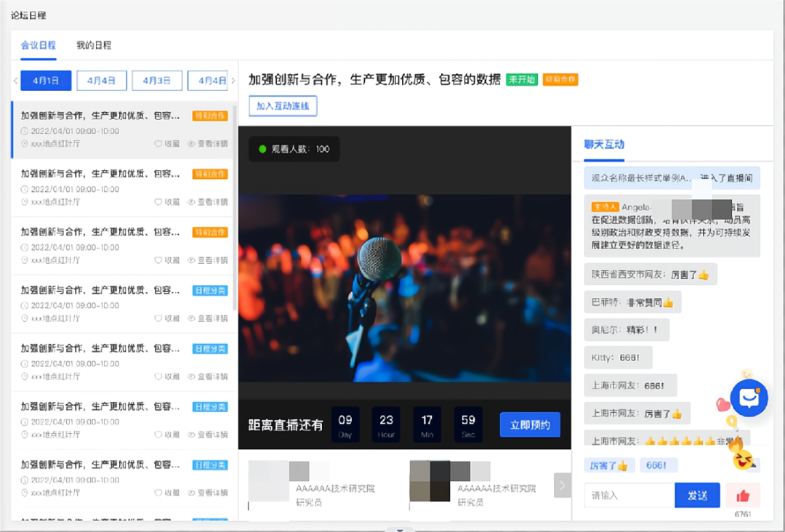Screen dimensions: 785x532
Task: Click the notice 进入了直播间
Action: [x=672, y=177]
